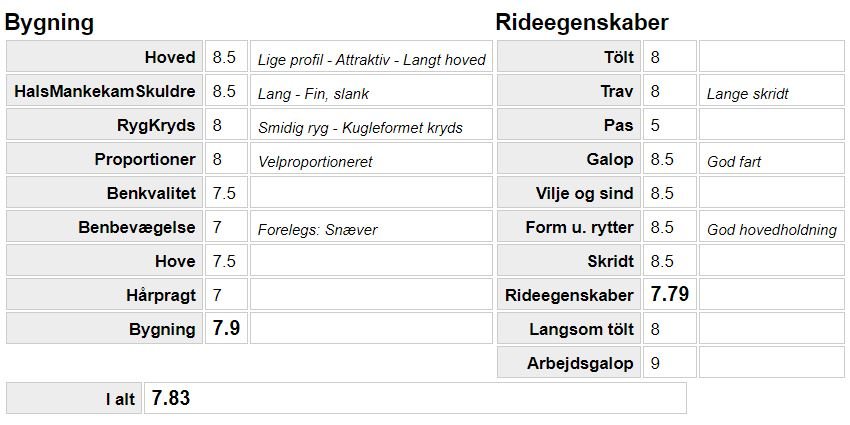Click the Hove row label

[x=177, y=261]
